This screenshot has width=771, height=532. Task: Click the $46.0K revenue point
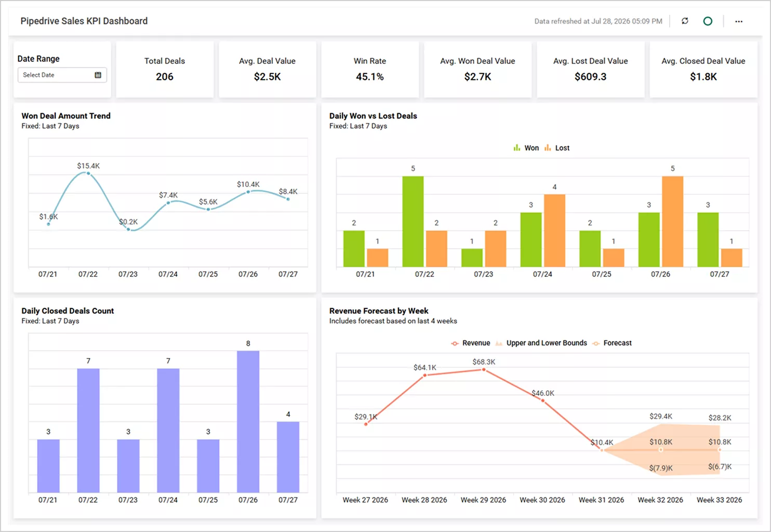pyautogui.click(x=543, y=401)
